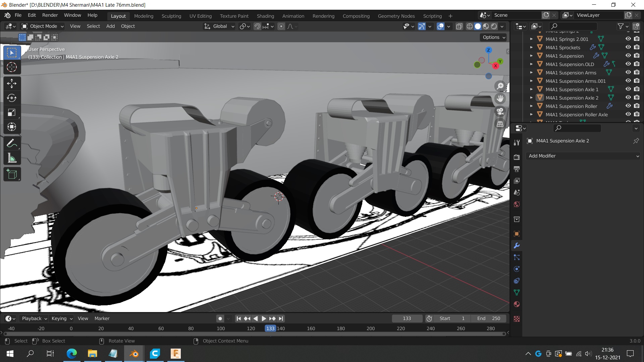Open the Add Modifier dropdown

pos(584,156)
